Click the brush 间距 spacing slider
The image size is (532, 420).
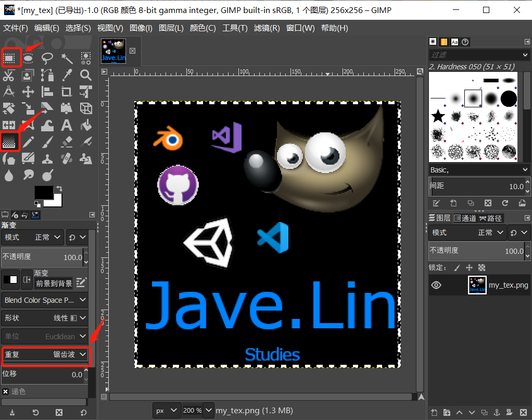click(x=477, y=186)
